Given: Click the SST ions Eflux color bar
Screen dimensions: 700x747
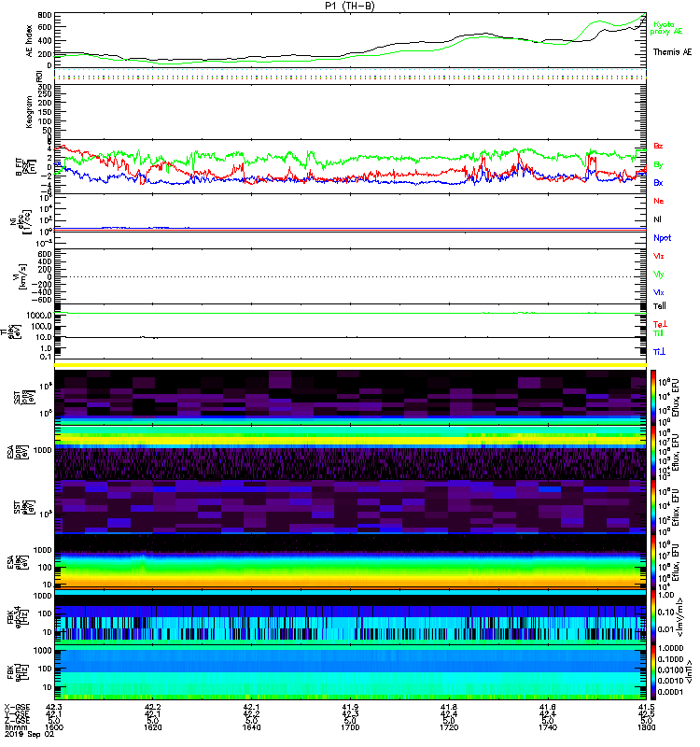Looking at the screenshot, I should [652, 398].
